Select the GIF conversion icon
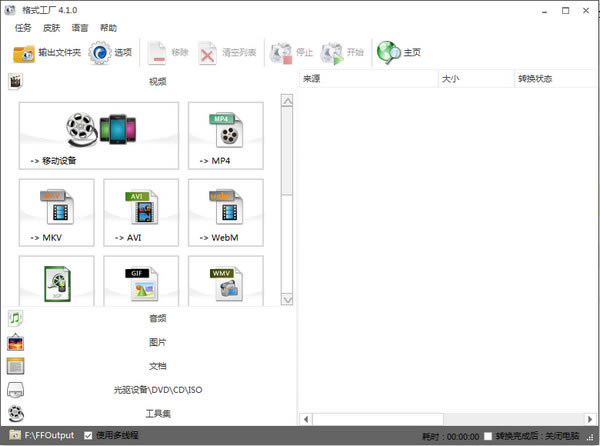600x446 pixels. 141,284
